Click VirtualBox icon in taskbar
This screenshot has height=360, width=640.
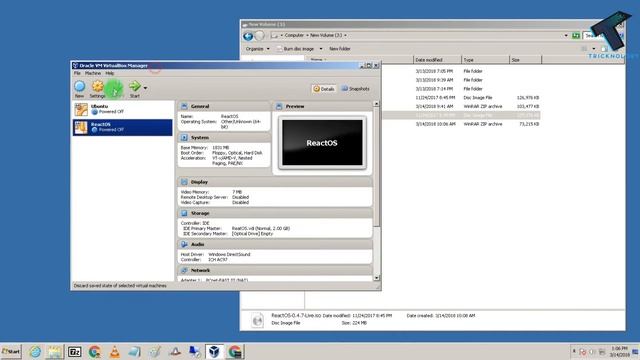(214, 352)
